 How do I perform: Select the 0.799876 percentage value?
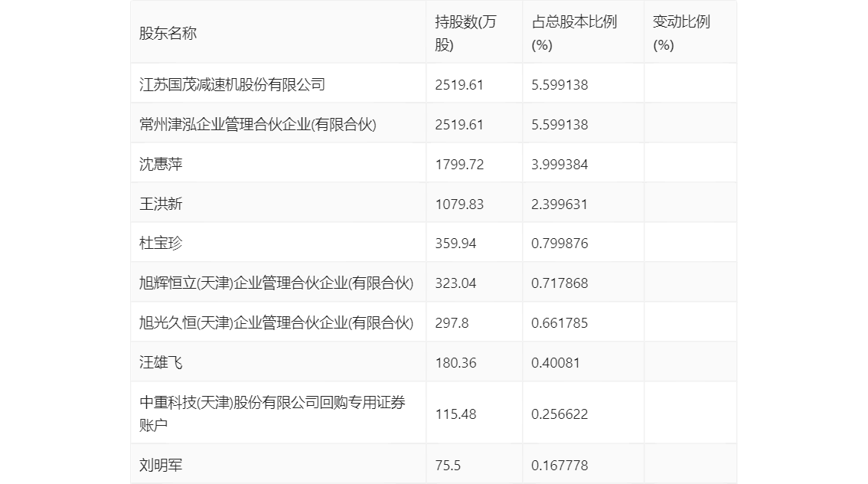559,243
